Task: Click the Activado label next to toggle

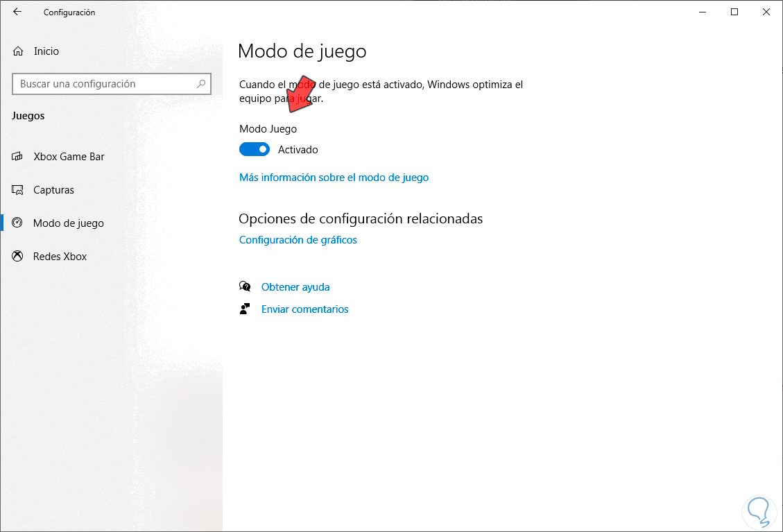Action: click(298, 149)
